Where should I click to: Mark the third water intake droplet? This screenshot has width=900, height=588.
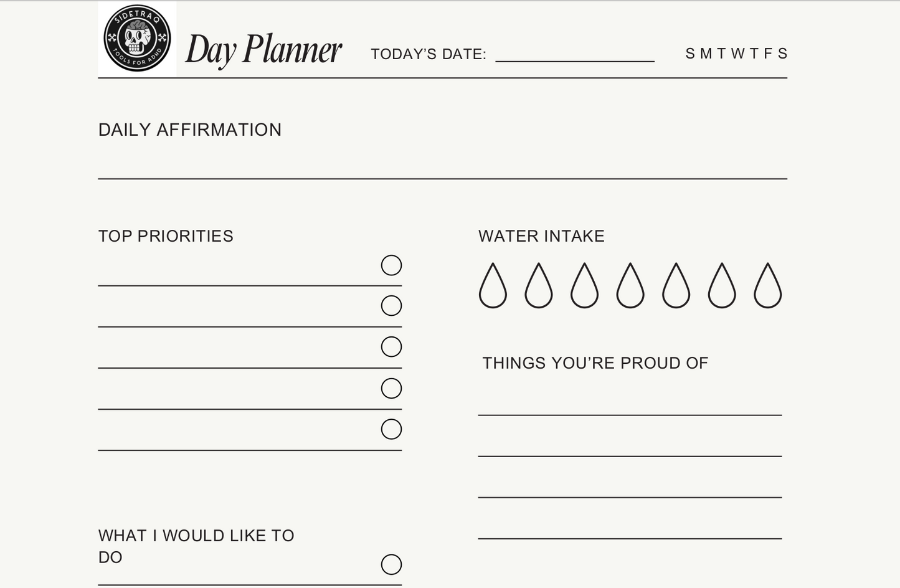[x=584, y=287]
